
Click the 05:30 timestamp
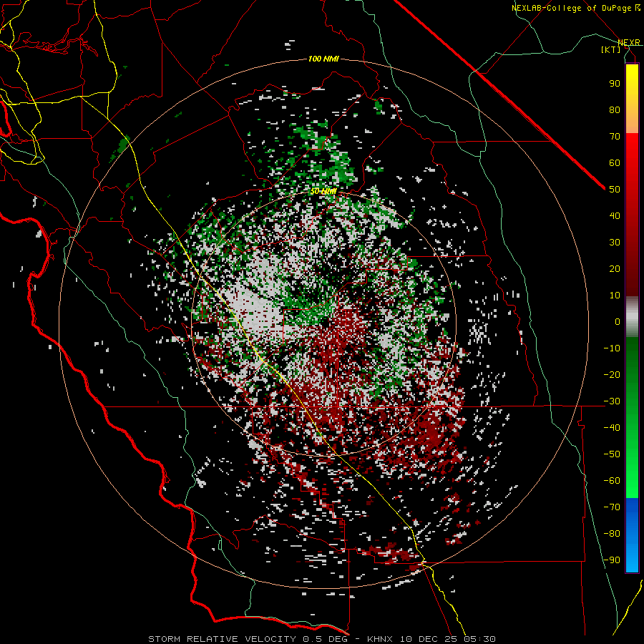[480, 639]
